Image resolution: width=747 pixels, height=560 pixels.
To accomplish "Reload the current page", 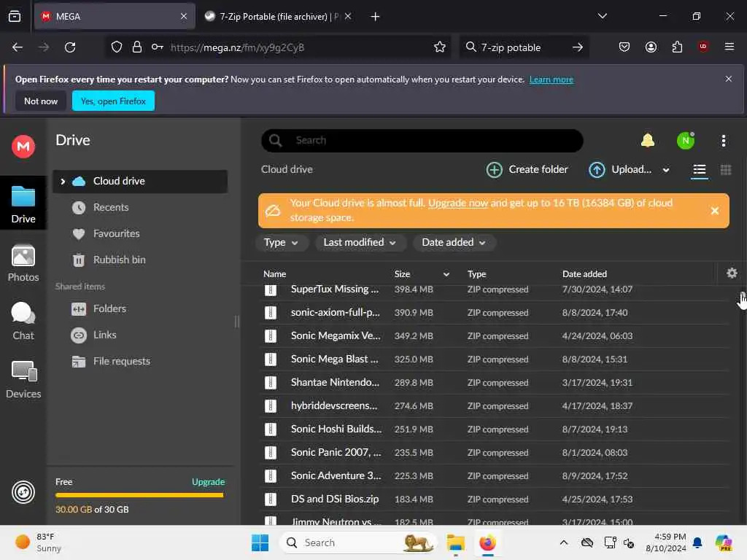I will 70,47.
